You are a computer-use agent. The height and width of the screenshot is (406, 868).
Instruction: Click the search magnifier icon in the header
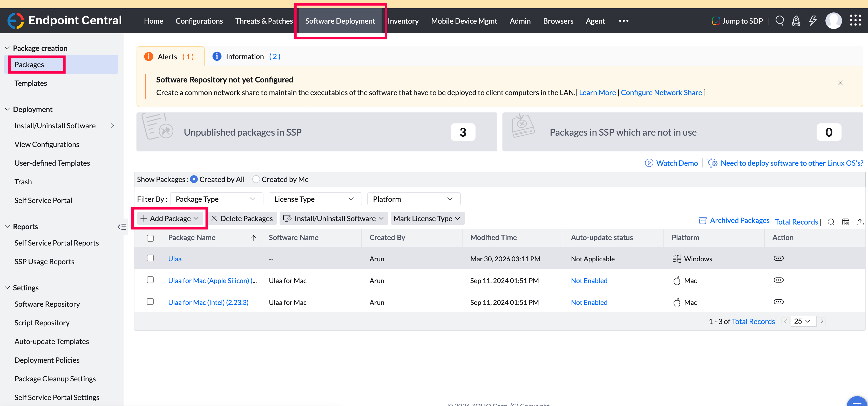(779, 21)
